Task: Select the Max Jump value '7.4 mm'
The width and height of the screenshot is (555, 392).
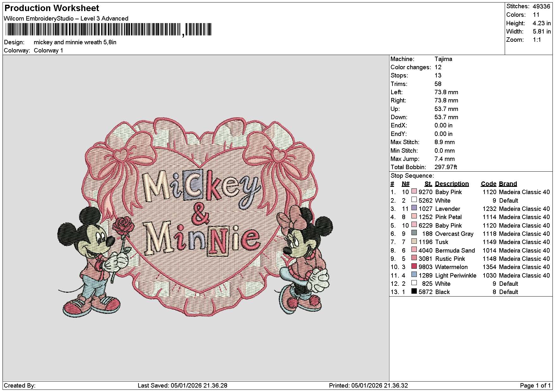Action: point(445,159)
